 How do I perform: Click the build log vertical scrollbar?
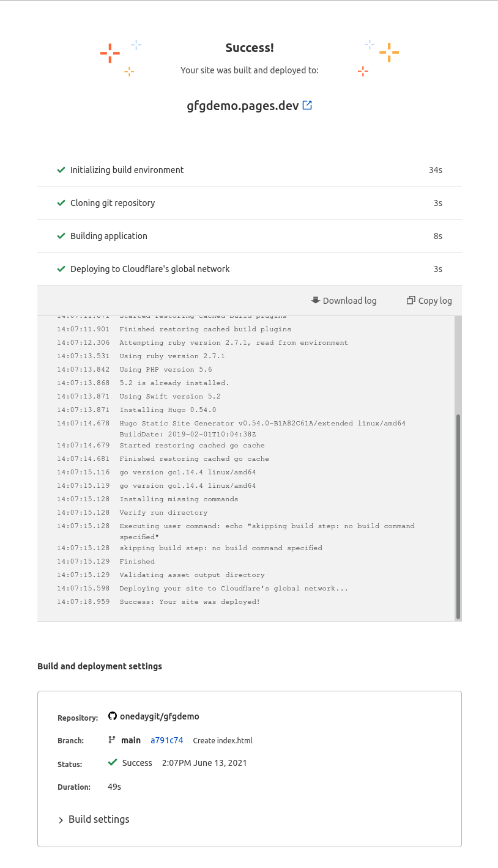pos(458,515)
